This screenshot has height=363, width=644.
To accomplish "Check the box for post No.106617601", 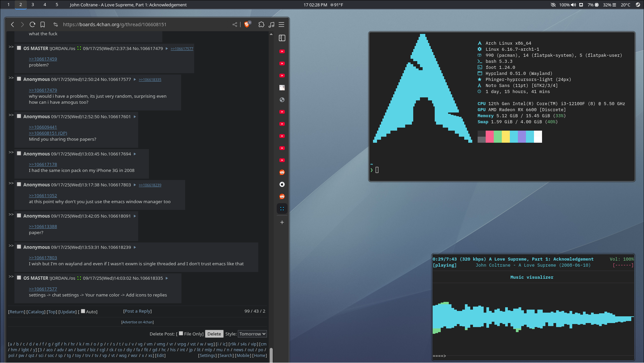I will click(x=19, y=116).
